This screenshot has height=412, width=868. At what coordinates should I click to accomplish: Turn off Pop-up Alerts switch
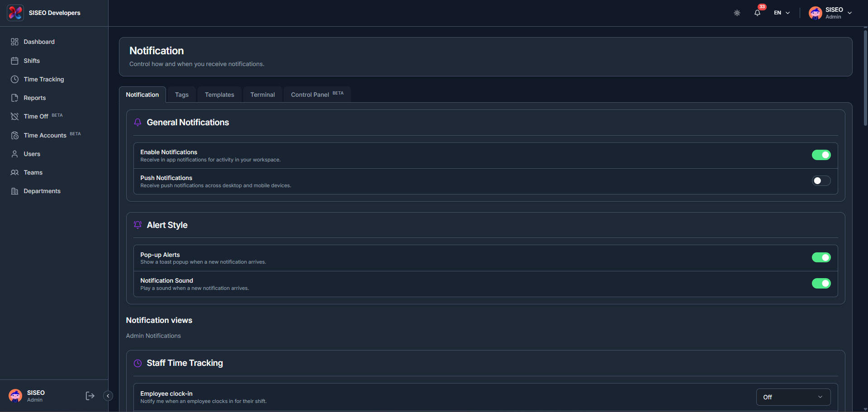click(x=821, y=257)
